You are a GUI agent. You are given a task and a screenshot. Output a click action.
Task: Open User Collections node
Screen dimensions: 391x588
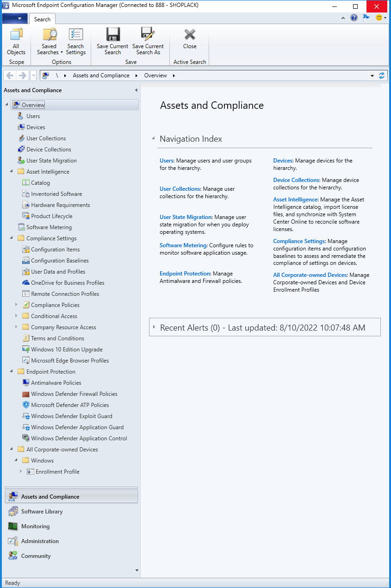46,138
